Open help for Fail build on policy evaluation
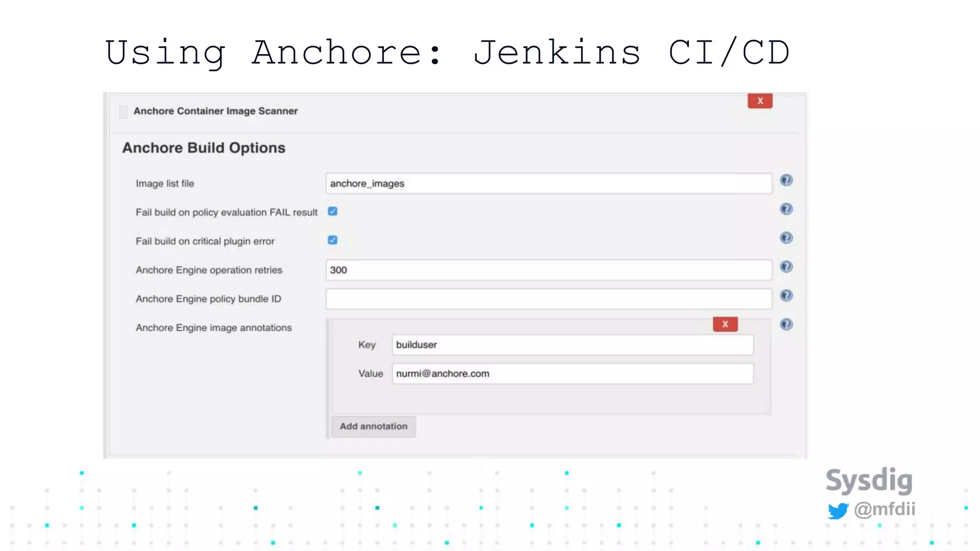The height and width of the screenshot is (551, 980). 786,209
